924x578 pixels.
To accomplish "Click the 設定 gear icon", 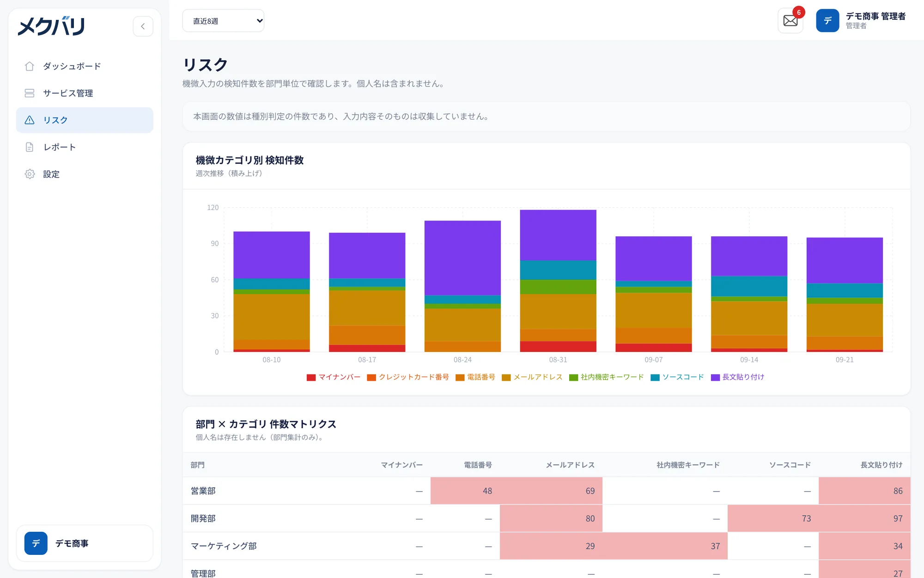I will [x=30, y=174].
